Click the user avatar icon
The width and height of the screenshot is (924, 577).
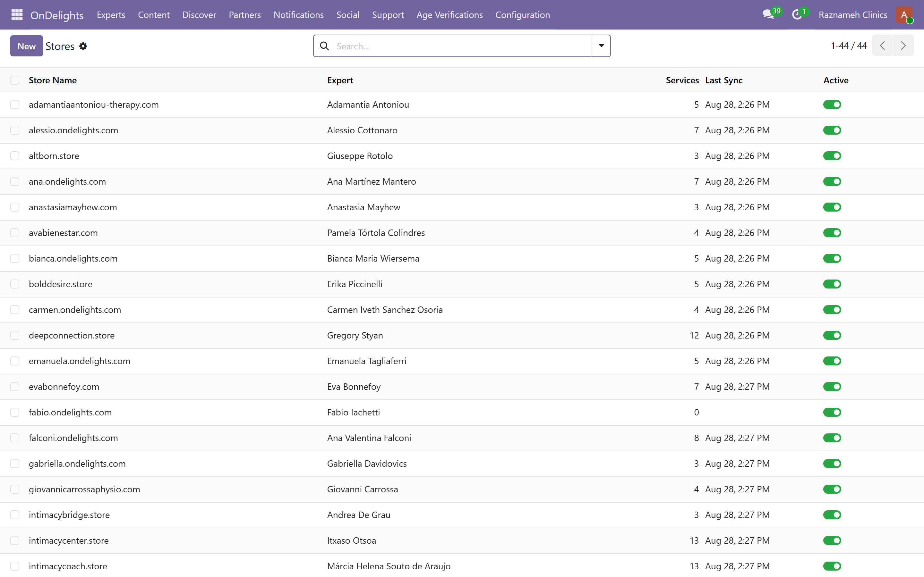904,15
